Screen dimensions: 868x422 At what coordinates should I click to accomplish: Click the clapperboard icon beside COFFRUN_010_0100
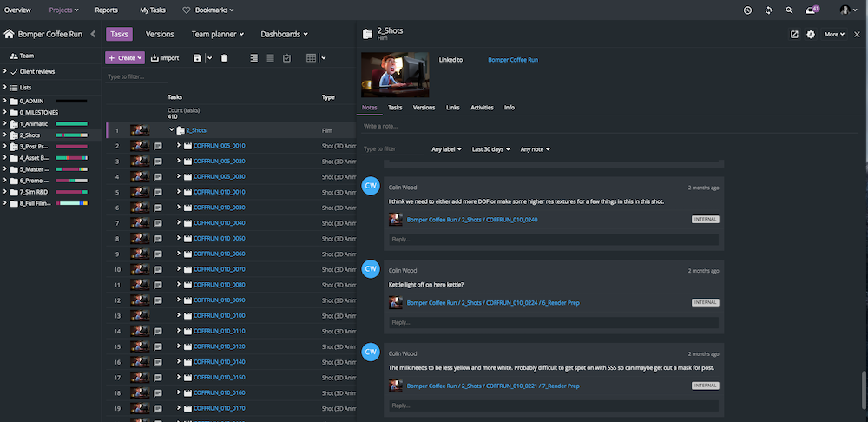click(x=187, y=316)
